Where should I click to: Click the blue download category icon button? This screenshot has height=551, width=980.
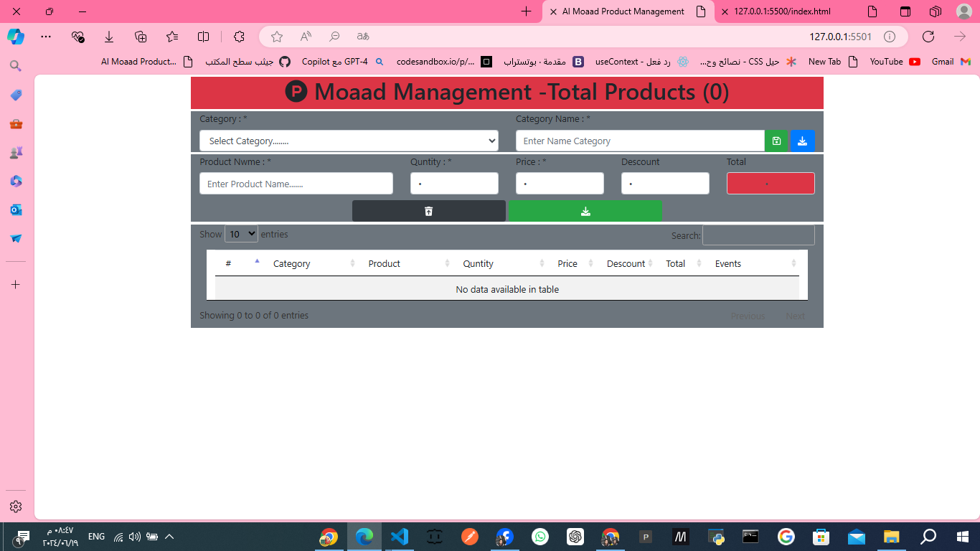[x=802, y=141]
